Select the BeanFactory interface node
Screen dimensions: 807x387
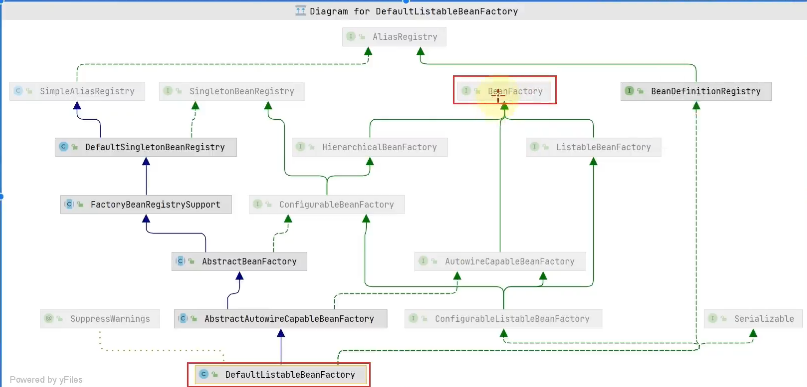[x=504, y=91]
